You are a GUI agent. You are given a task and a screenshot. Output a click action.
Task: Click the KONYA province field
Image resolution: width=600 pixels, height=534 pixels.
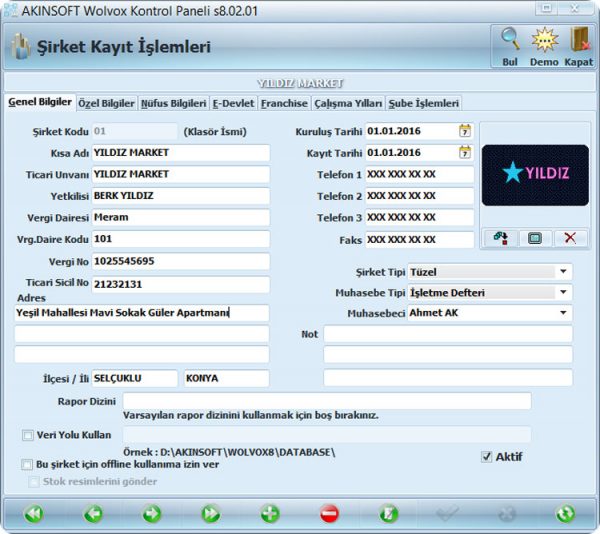(227, 378)
